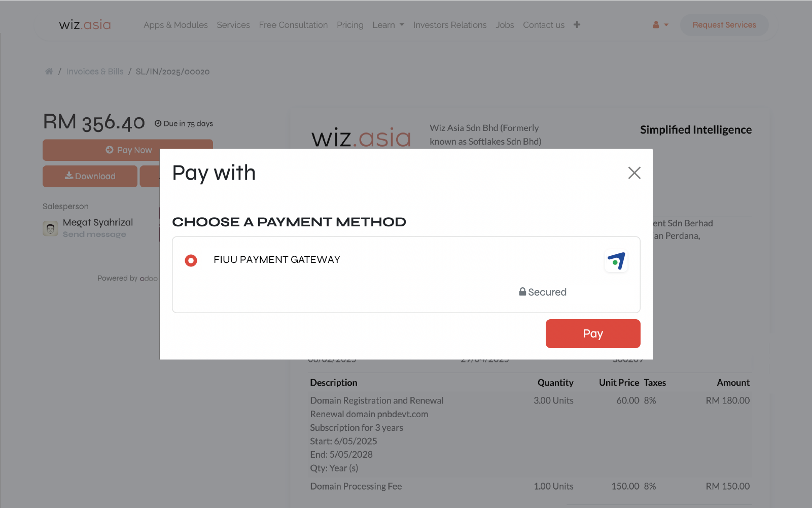Open the Free Consultation page
Image resolution: width=812 pixels, height=508 pixels.
tap(293, 25)
